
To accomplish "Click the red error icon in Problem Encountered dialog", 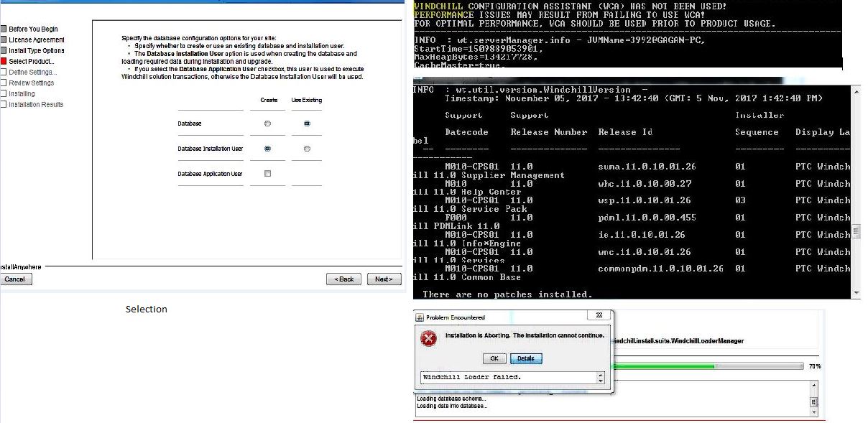I will (430, 338).
